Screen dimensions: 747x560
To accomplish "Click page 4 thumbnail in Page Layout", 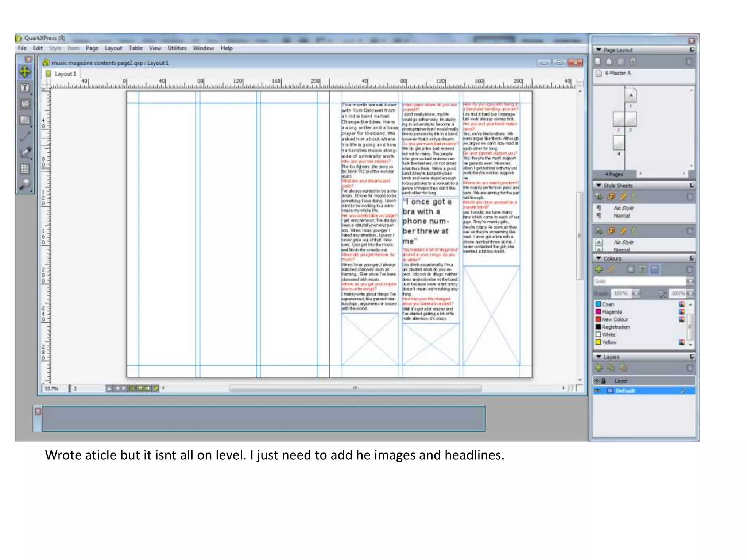I will pos(619,143).
